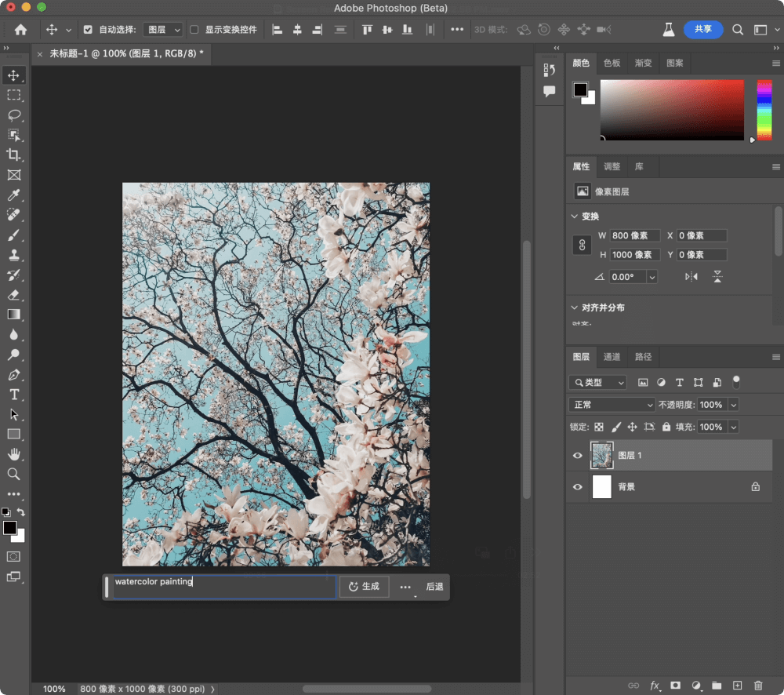The height and width of the screenshot is (695, 784).
Task: Click the 后退 button
Action: tap(434, 587)
